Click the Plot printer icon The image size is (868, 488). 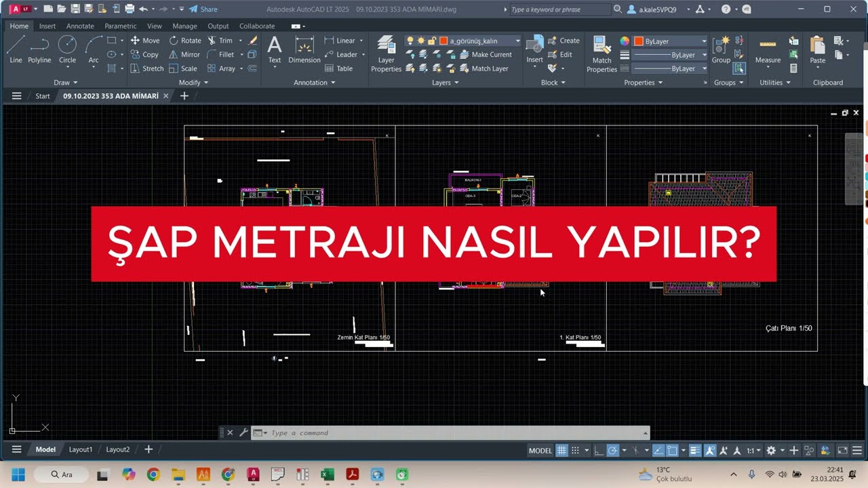click(130, 9)
